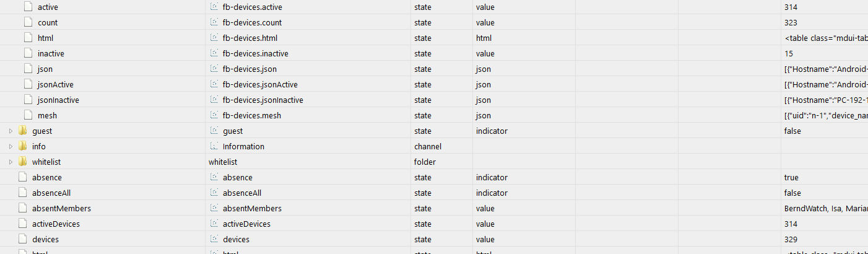Expand the 'info' channel tree node
The width and height of the screenshot is (868, 254).
click(x=10, y=146)
